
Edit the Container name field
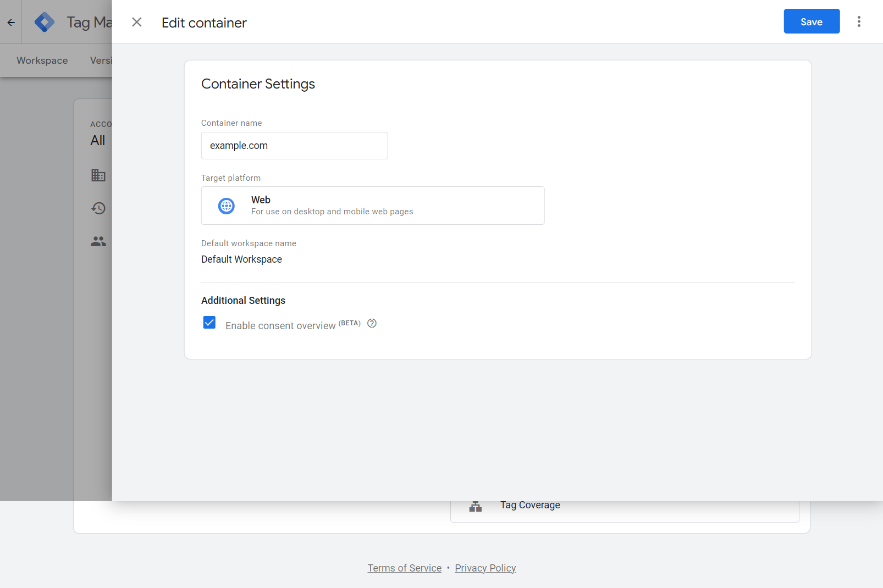[x=294, y=146]
